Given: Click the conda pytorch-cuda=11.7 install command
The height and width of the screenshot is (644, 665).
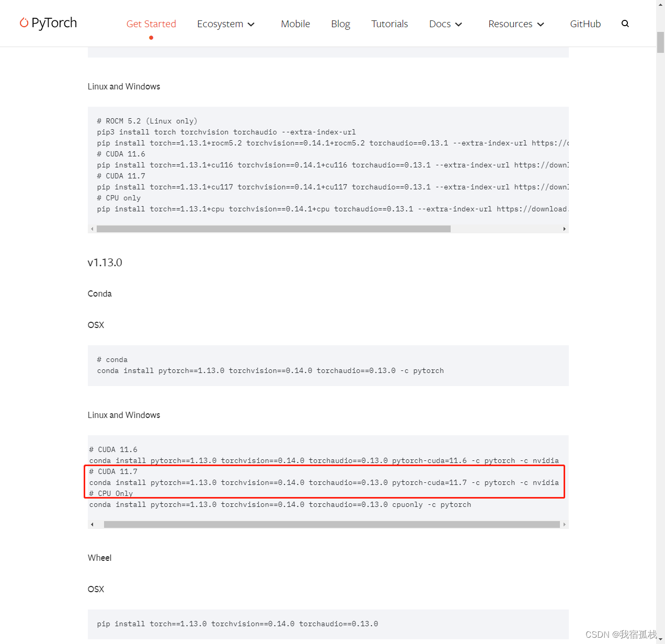Looking at the screenshot, I should coord(324,482).
